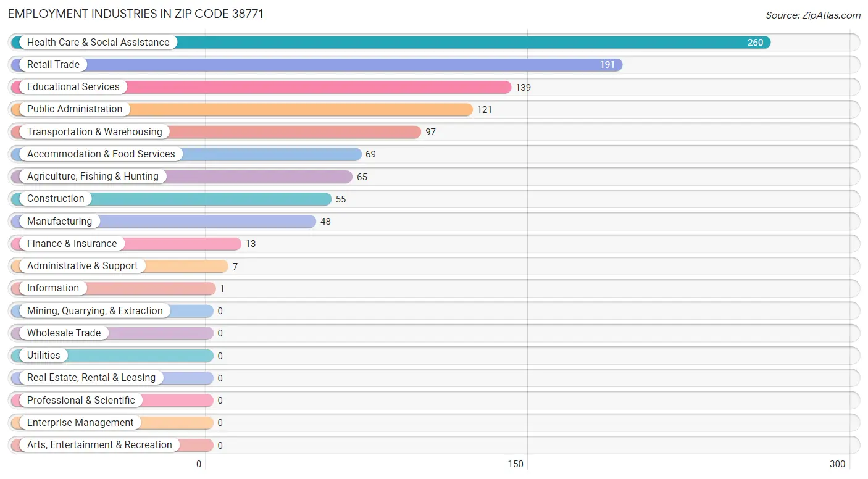Click the 150 axis tick label
The image size is (868, 479).
pos(515,464)
